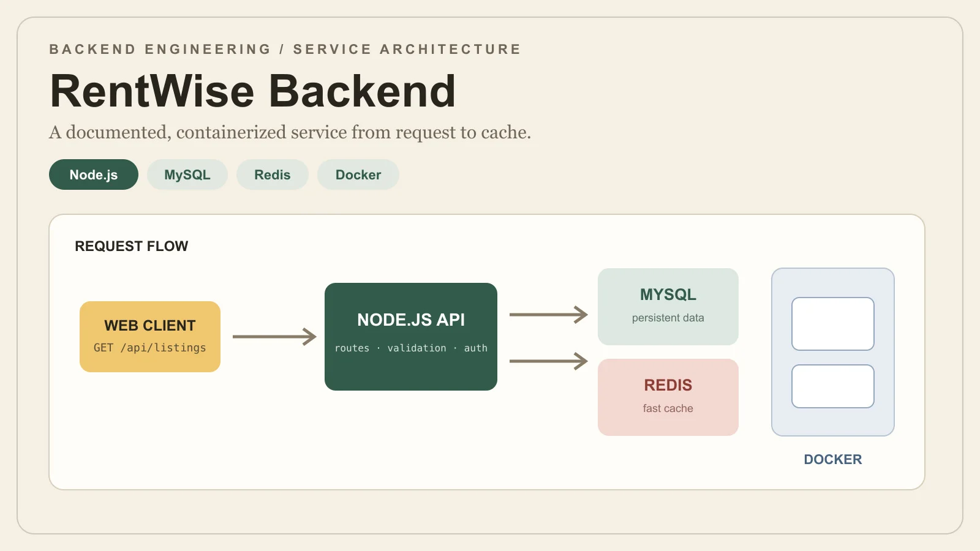Click the MySQL persistent data box
The height and width of the screenshot is (551, 980).
coord(668,307)
